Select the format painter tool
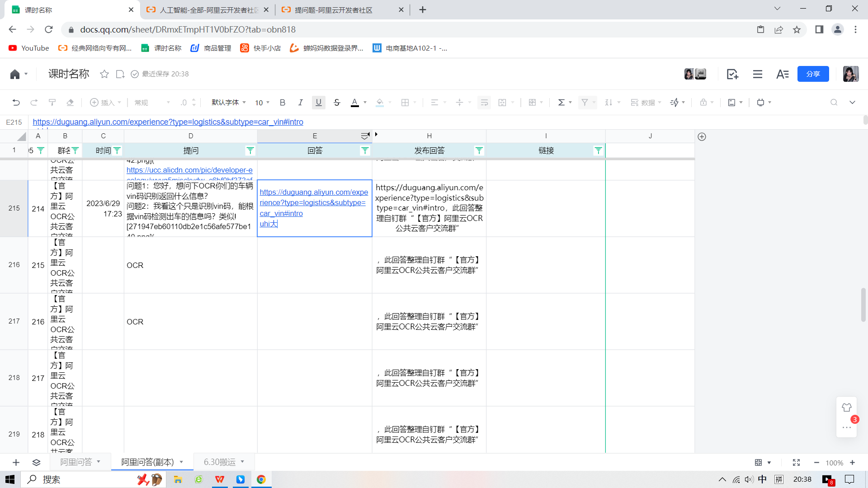868x488 pixels. (x=52, y=103)
